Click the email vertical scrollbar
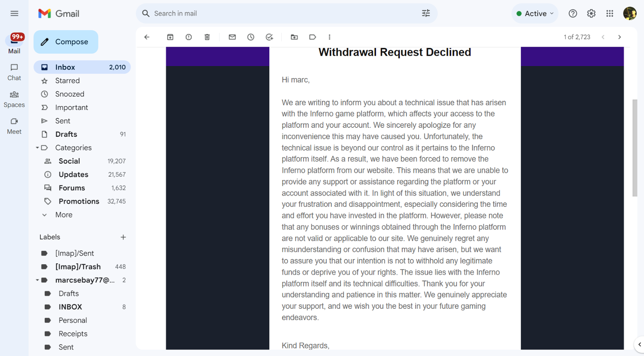The image size is (644, 356). point(635,148)
